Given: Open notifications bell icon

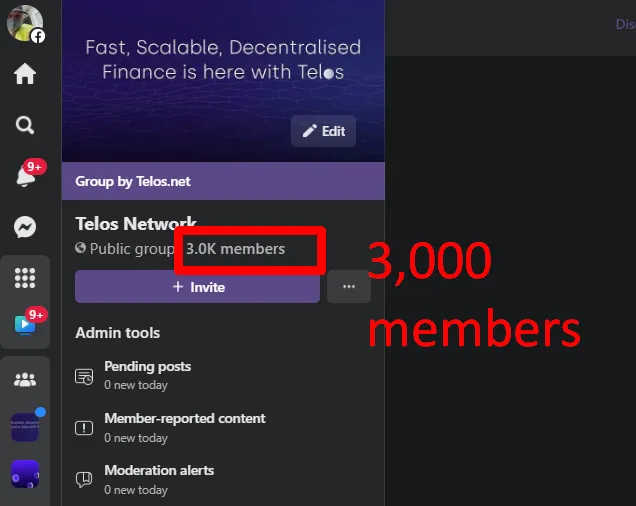Looking at the screenshot, I should [26, 176].
